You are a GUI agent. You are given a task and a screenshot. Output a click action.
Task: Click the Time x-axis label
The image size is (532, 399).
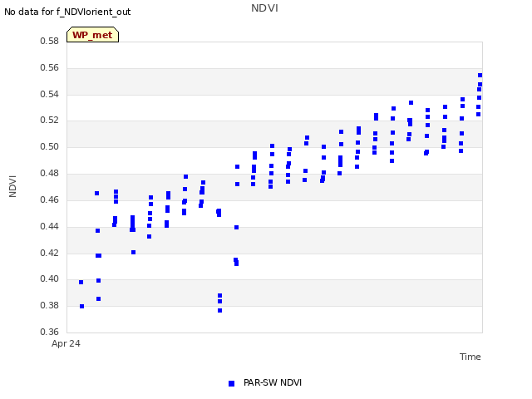click(470, 357)
